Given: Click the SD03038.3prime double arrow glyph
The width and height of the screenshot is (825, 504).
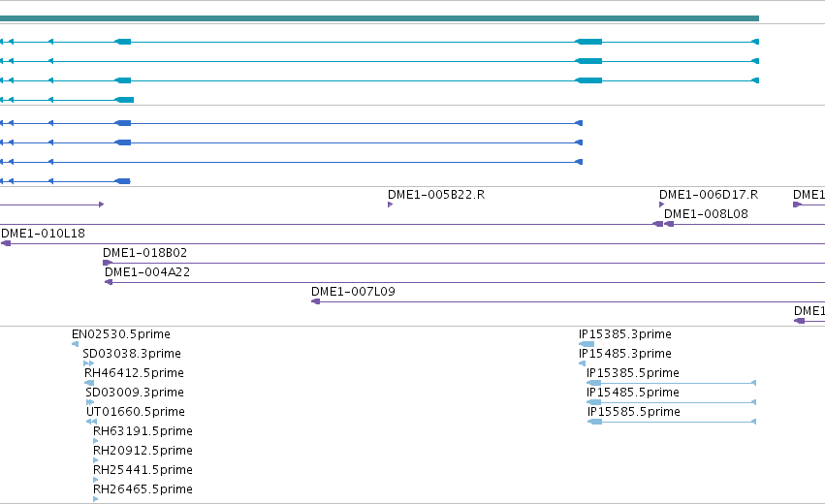Looking at the screenshot, I should coord(88,363).
